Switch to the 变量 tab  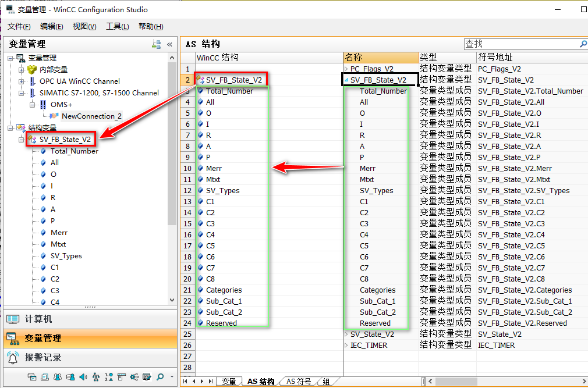[229, 382]
